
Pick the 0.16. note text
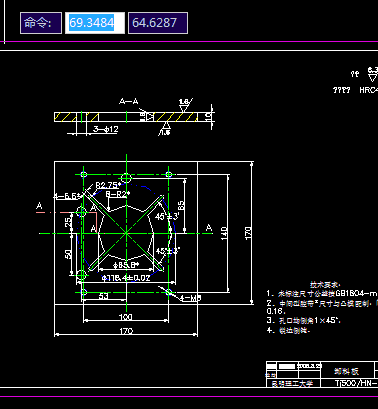coord(276,311)
